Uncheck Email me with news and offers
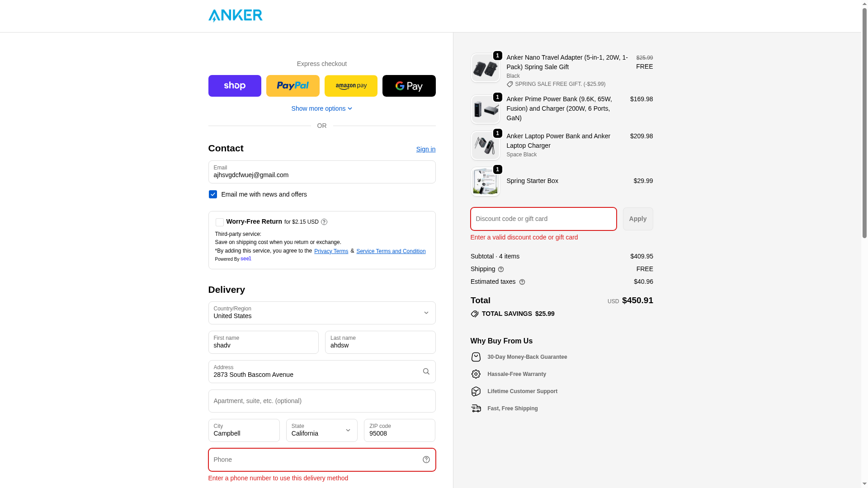Image resolution: width=868 pixels, height=488 pixels. click(x=213, y=194)
